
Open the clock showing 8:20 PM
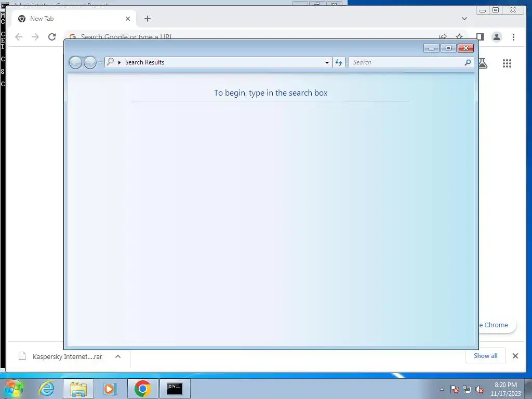[506, 389]
